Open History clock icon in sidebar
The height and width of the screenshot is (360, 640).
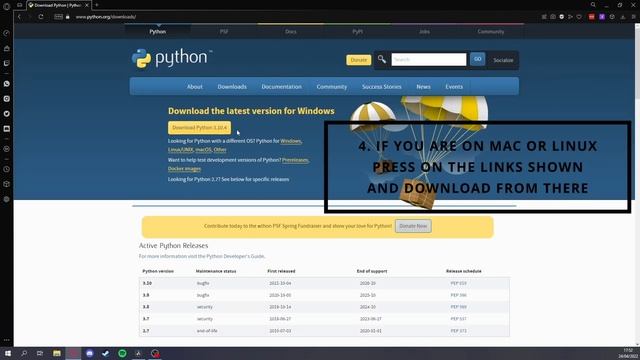(7, 169)
